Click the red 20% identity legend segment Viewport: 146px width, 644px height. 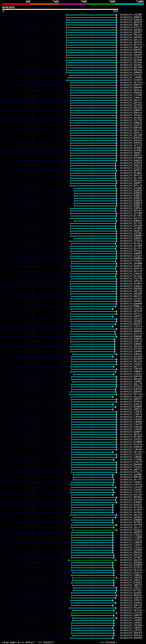[16, 4]
